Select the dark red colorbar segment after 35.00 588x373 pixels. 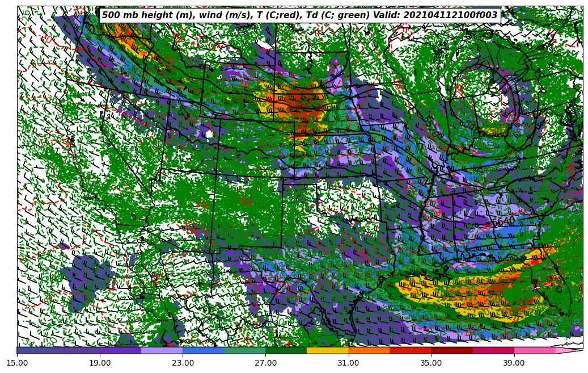pos(451,351)
